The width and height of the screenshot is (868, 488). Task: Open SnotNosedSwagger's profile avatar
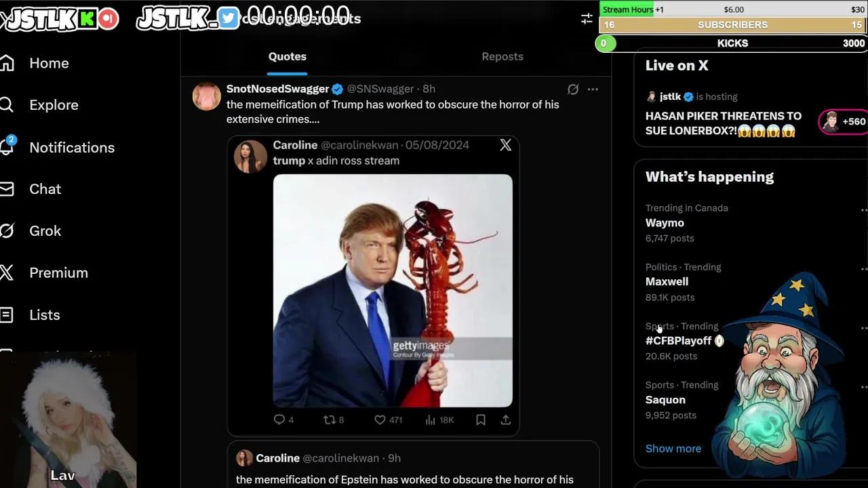(206, 96)
